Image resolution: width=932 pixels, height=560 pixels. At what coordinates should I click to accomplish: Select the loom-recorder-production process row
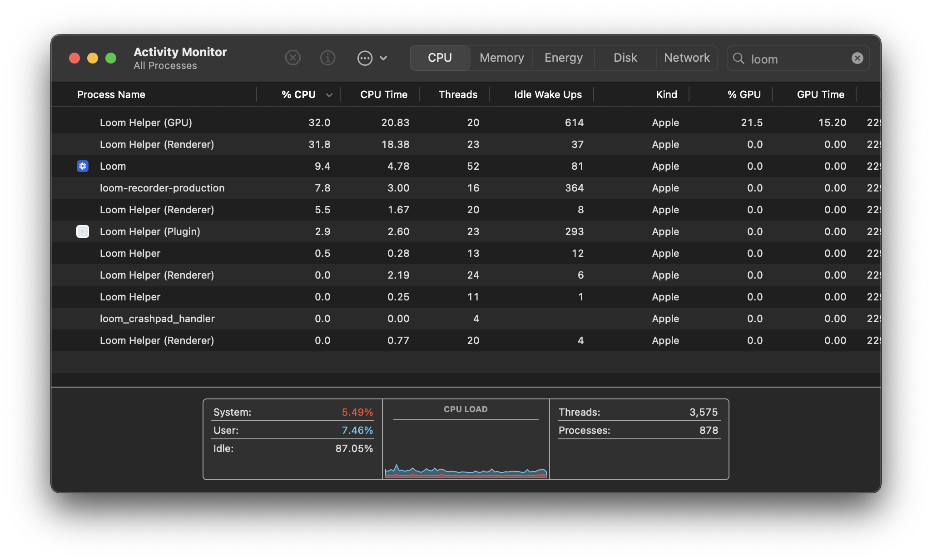click(162, 188)
